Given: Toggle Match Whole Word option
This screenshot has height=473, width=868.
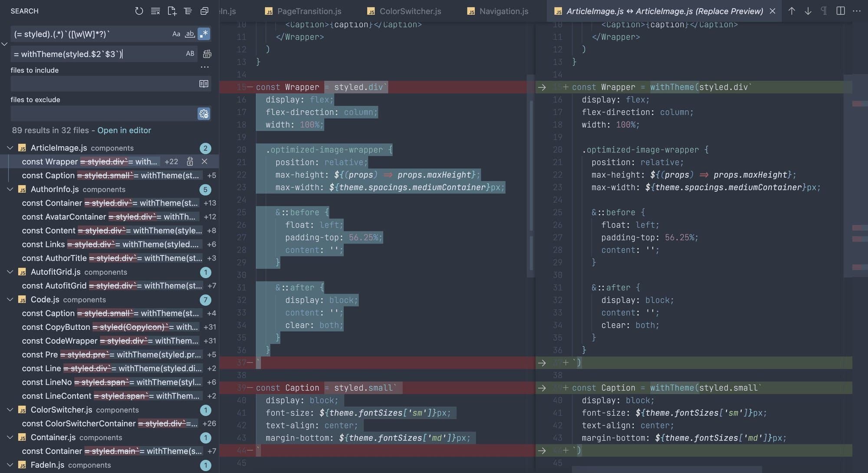Looking at the screenshot, I should (190, 34).
